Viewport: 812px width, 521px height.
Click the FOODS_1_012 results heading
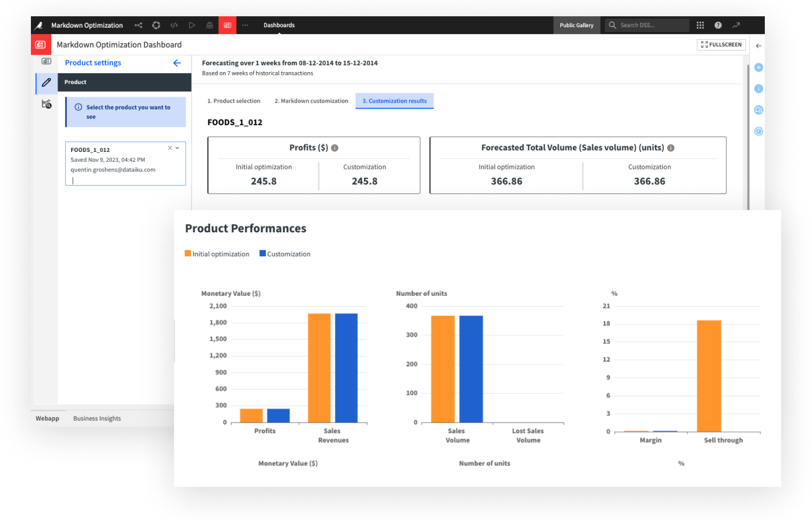[x=235, y=123]
